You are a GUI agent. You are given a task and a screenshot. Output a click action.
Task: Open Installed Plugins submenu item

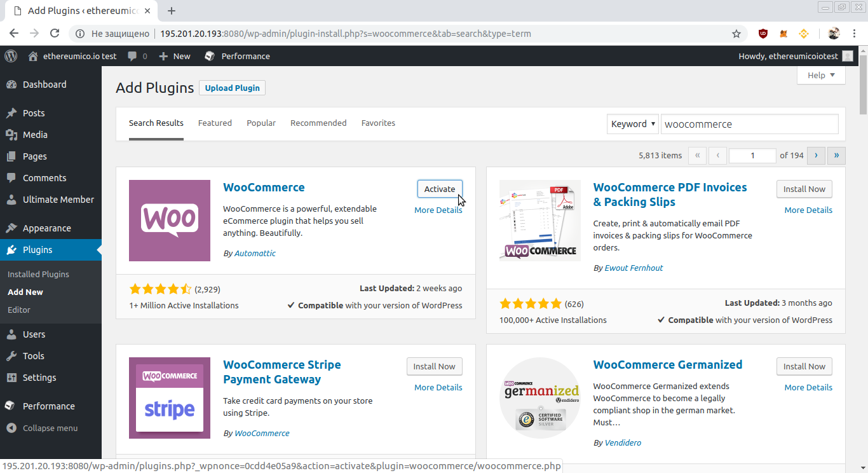click(x=38, y=275)
